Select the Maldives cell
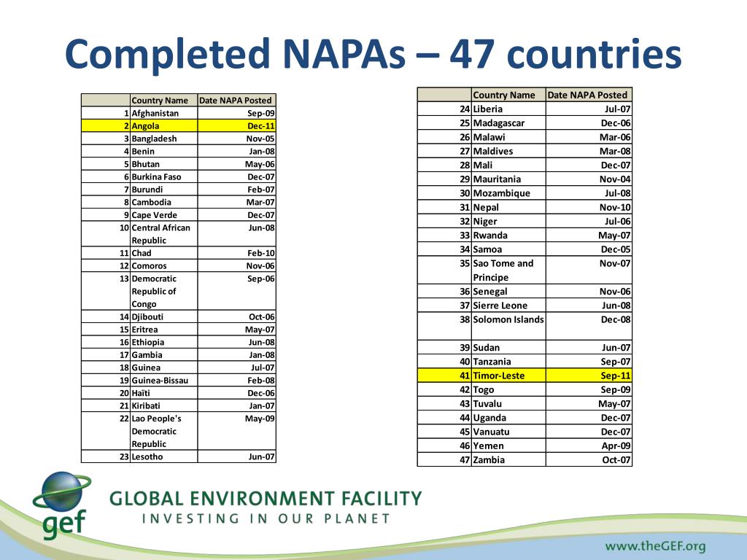The image size is (747, 560). click(508, 151)
